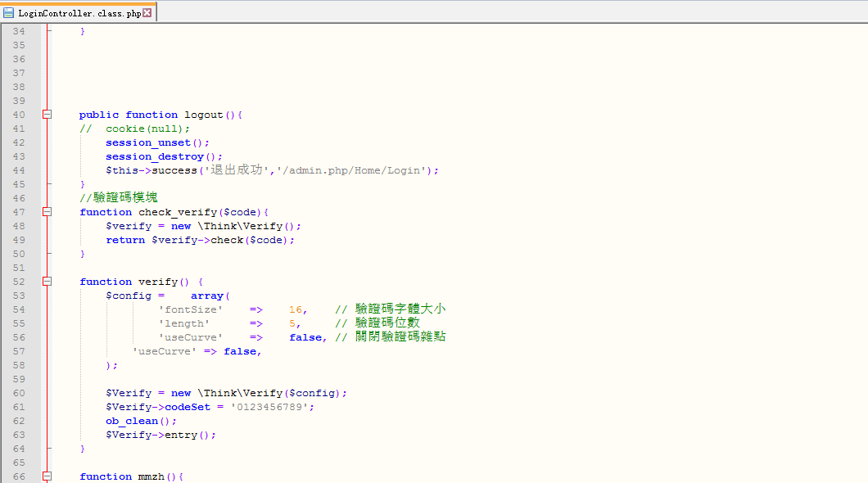Click the comment '關閉驗證碼雜點'

[x=400, y=336]
